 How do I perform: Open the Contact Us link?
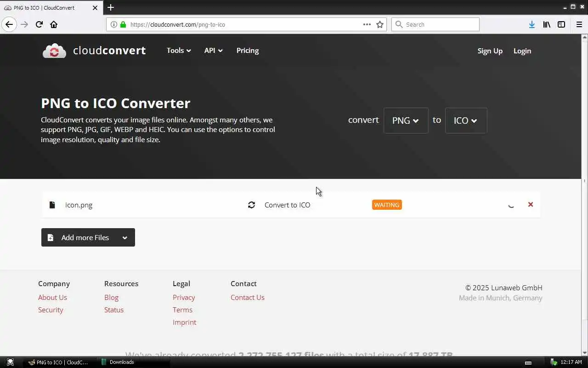click(x=248, y=297)
